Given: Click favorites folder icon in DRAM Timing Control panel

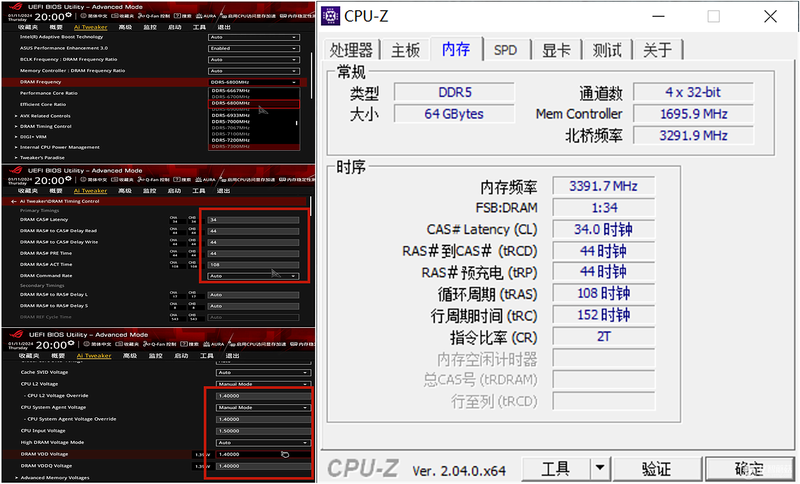Looking at the screenshot, I should point(115,180).
